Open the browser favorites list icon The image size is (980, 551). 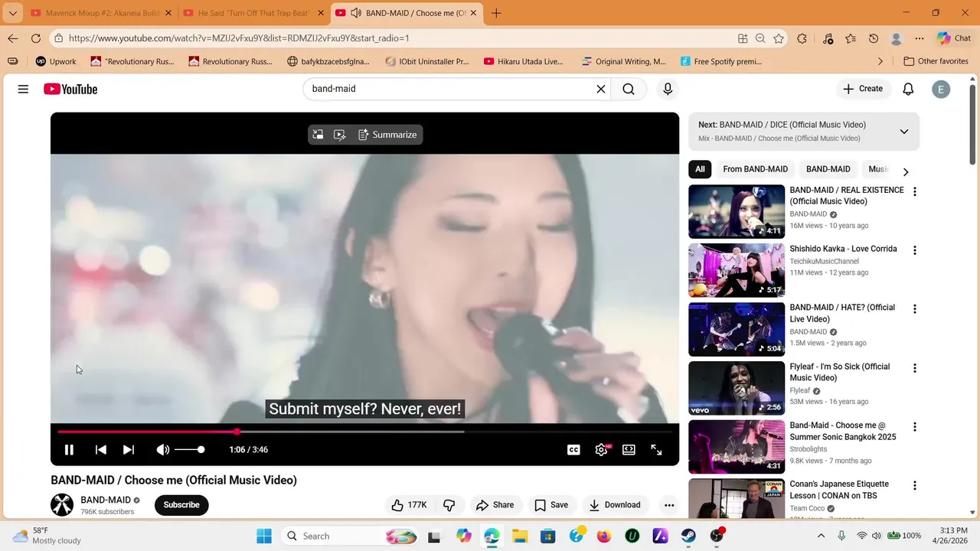pyautogui.click(x=851, y=38)
